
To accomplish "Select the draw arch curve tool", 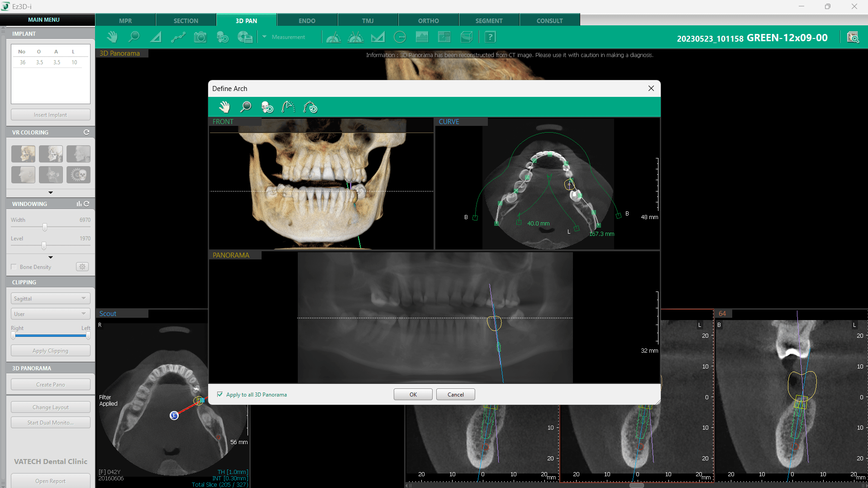I will click(288, 107).
